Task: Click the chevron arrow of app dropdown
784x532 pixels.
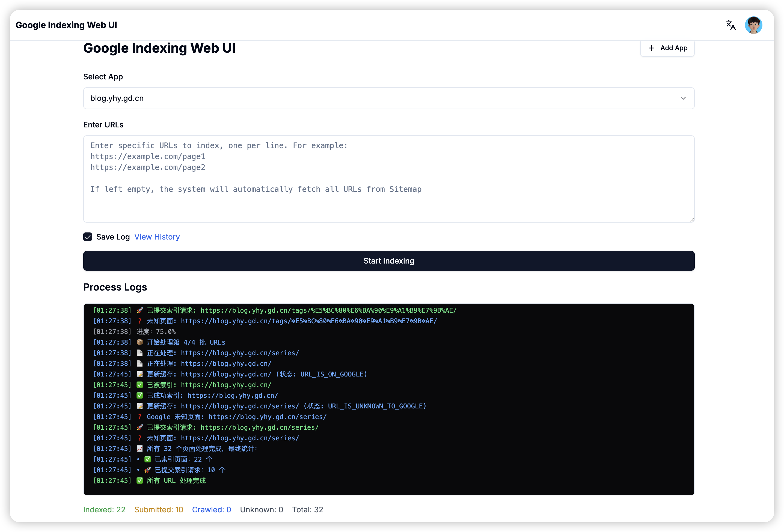Action: coord(683,98)
